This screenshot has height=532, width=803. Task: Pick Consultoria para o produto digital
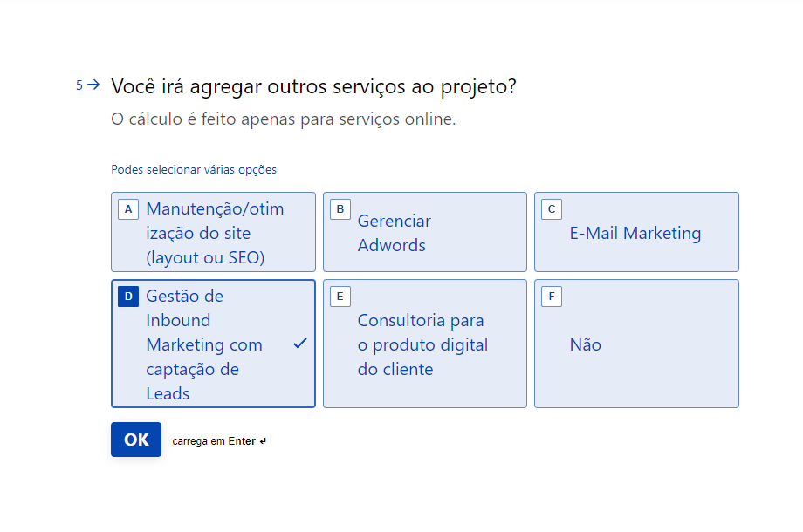click(424, 344)
